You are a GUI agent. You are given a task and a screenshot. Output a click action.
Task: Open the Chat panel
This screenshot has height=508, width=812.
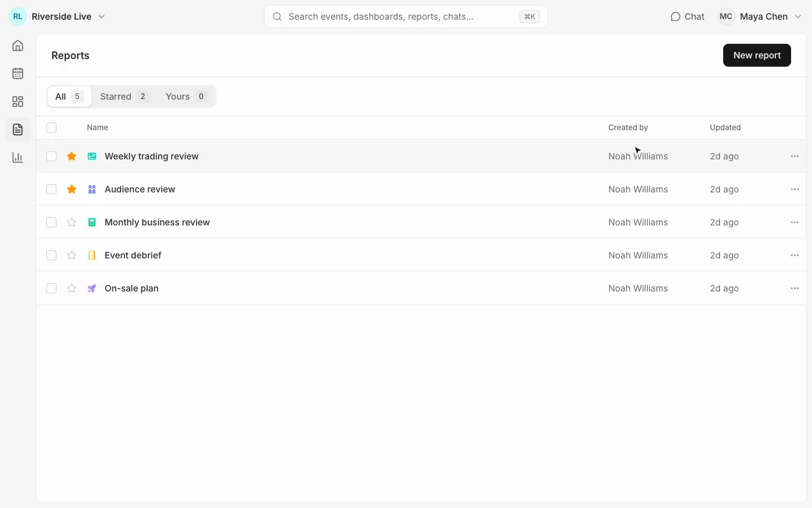coord(688,17)
